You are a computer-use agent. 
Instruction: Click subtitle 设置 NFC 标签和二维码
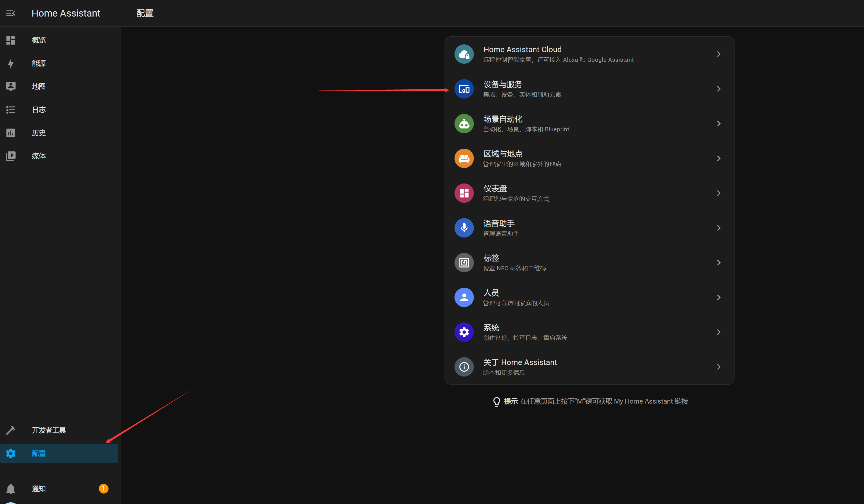pyautogui.click(x=514, y=268)
